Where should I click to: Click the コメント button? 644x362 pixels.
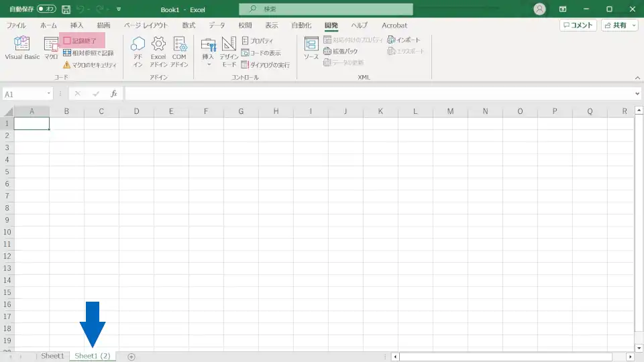[x=578, y=25]
